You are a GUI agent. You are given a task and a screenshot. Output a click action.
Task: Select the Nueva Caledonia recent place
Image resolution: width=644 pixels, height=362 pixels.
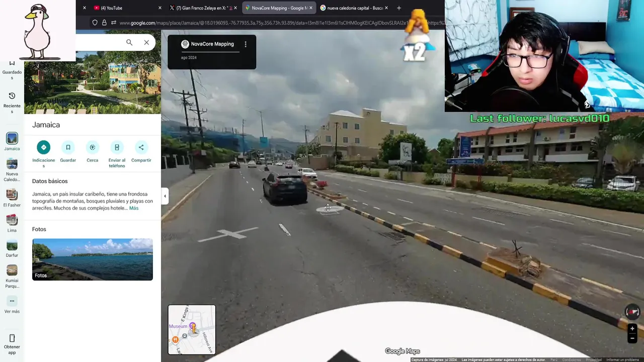pos(12,170)
